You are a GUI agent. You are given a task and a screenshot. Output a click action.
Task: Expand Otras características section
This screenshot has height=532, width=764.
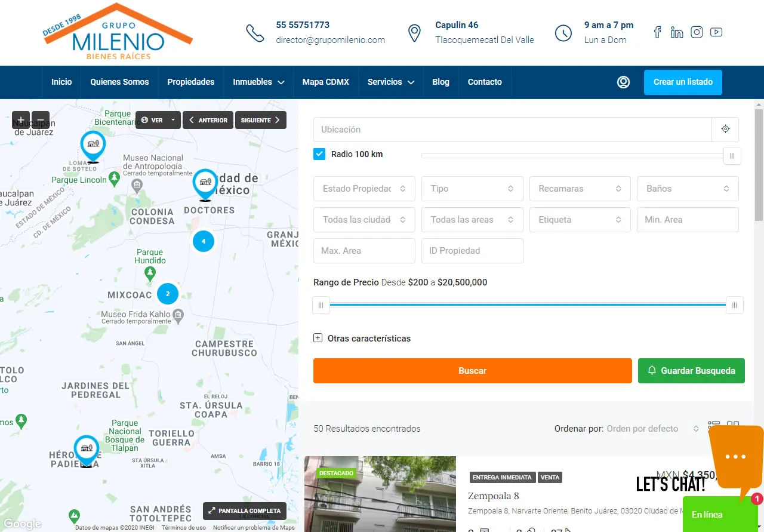(362, 339)
